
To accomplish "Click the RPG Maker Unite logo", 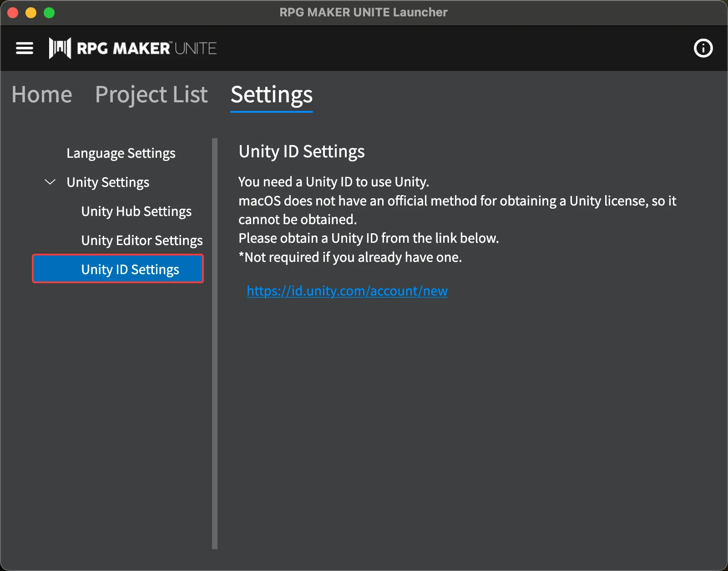I will point(133,48).
